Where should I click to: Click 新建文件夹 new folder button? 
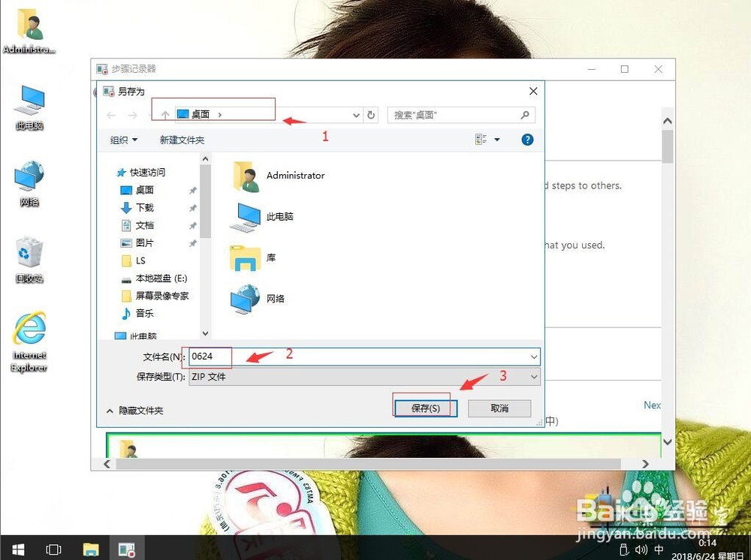(182, 140)
